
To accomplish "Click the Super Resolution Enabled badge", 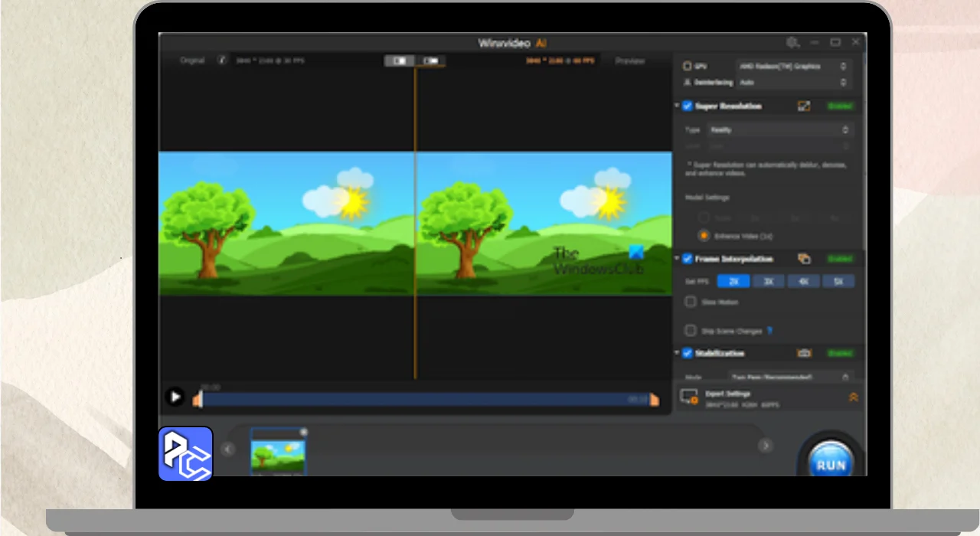I will pyautogui.click(x=840, y=106).
